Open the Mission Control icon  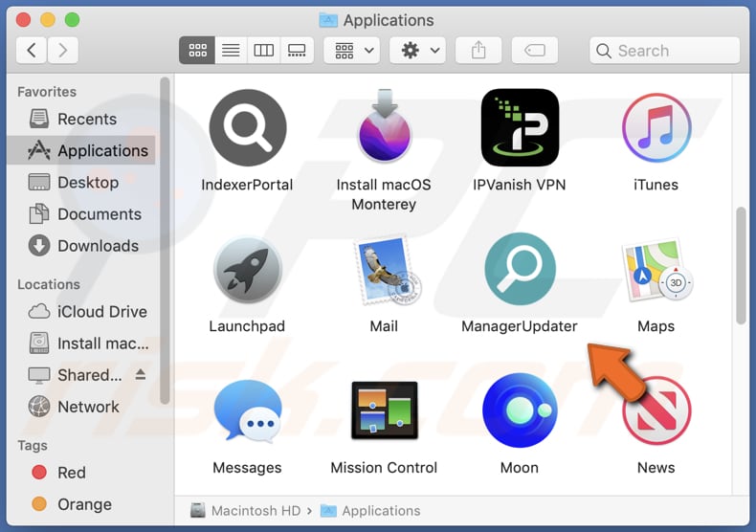(385, 410)
